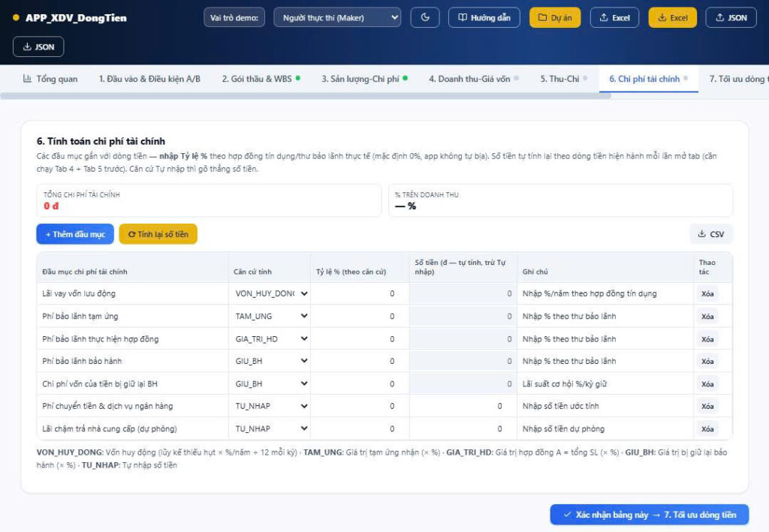Open the GIU_BH dropdown for Chi phí vốn row
The width and height of the screenshot is (769, 532).
tap(270, 383)
